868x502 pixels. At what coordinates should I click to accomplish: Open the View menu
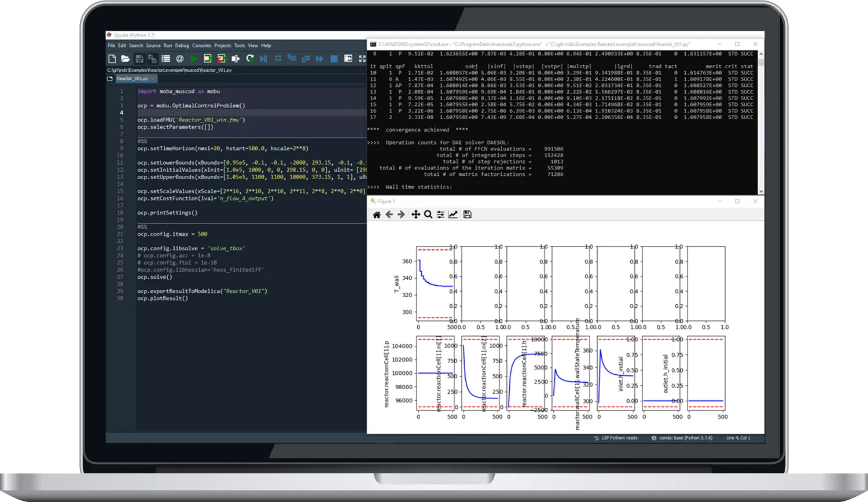click(x=253, y=46)
